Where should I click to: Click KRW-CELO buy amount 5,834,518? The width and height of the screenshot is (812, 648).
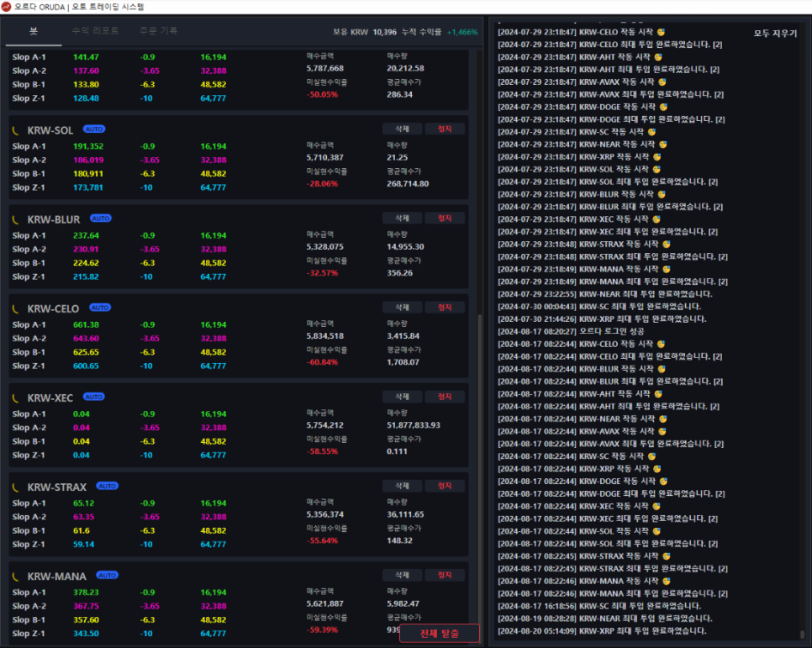(x=324, y=336)
